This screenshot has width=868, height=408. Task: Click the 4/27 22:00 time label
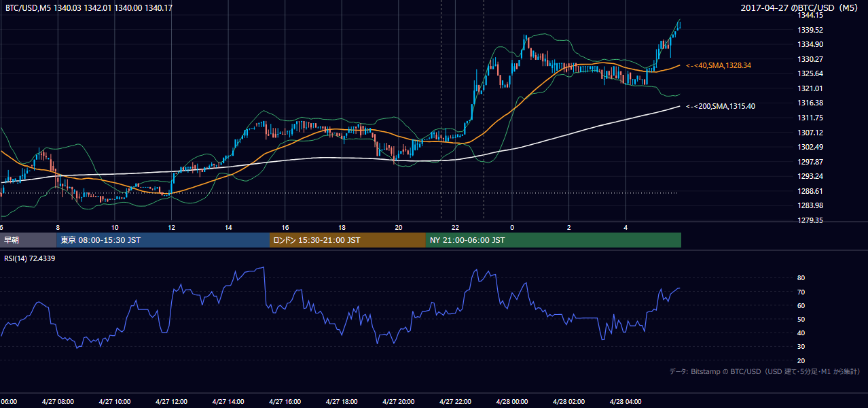coord(455,402)
